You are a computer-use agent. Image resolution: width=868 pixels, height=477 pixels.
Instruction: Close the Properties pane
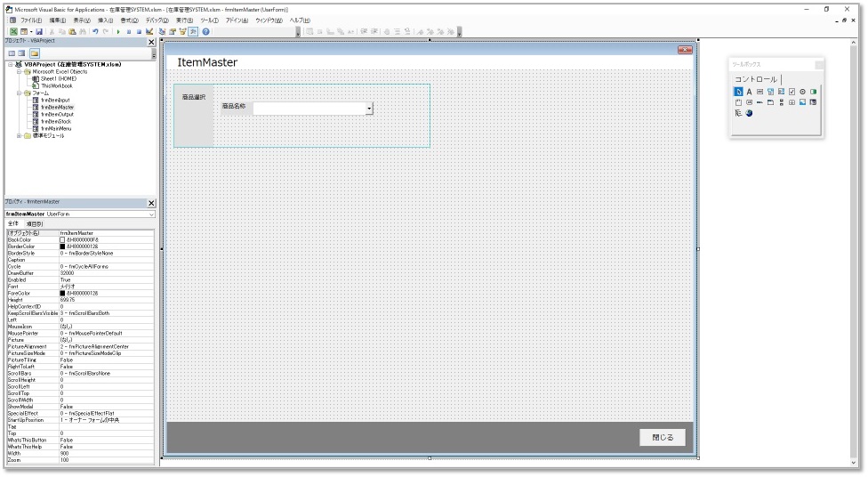151,203
